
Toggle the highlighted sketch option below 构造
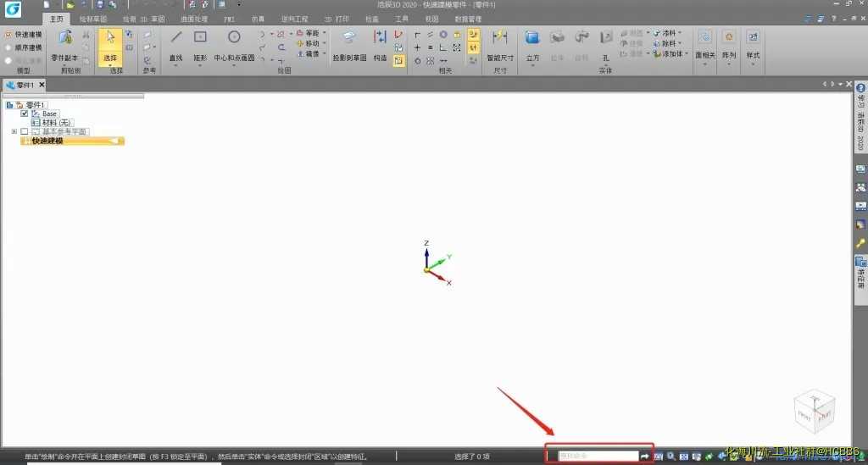398,61
